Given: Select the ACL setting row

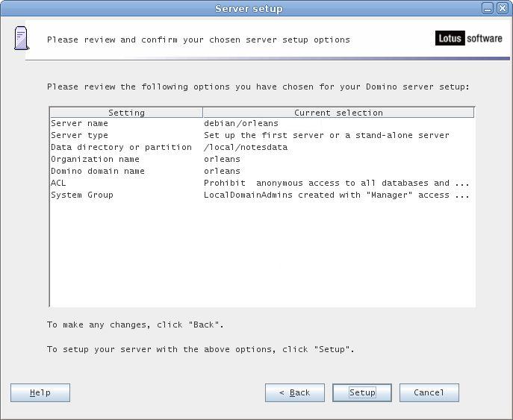Looking at the screenshot, I should [59, 183].
